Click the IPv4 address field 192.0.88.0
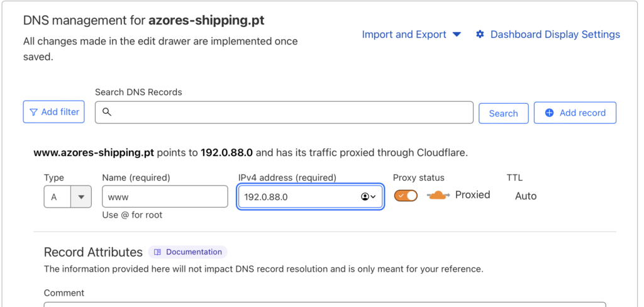Screen dimensions: 644x307 click(x=311, y=197)
